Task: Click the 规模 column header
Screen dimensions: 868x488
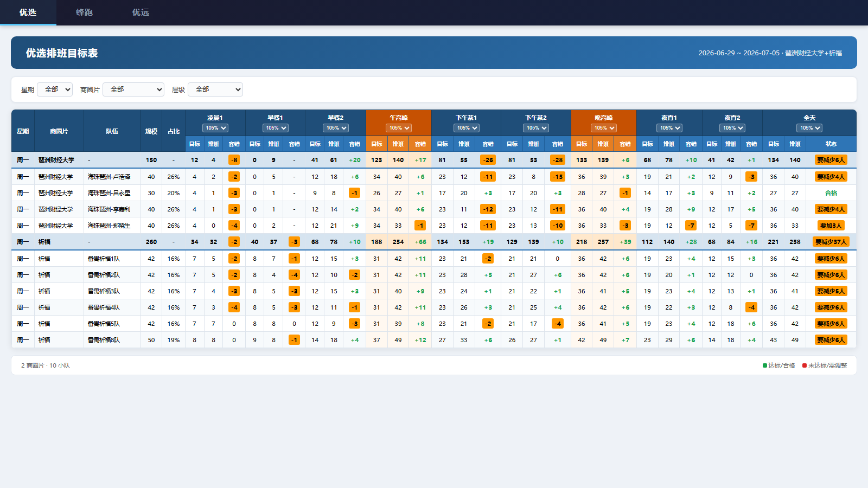Action: pos(151,131)
